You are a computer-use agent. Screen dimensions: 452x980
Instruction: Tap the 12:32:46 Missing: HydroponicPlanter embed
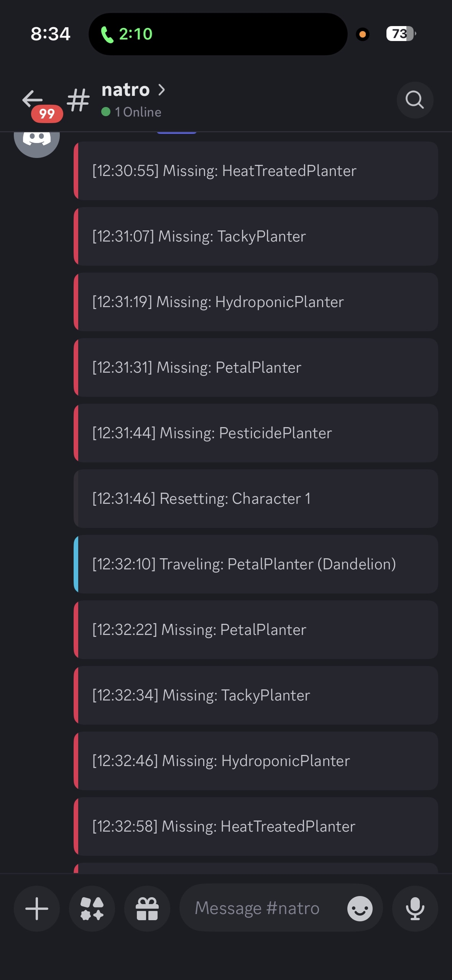coord(256,761)
